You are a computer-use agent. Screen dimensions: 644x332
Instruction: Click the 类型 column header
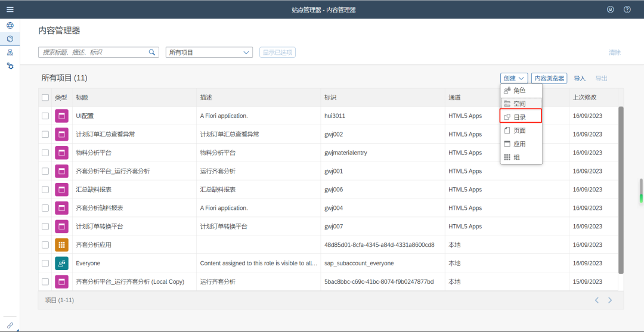[61, 98]
